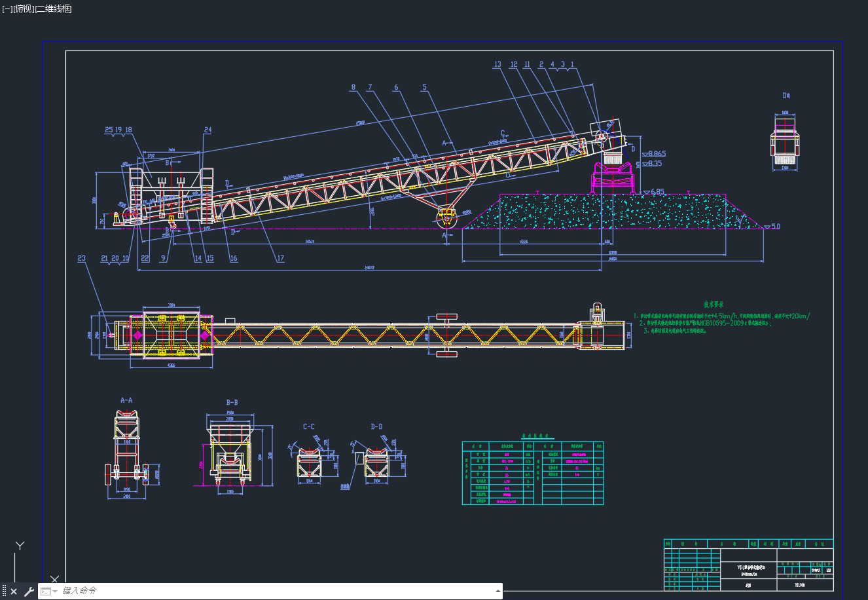Select part balloon number 24
The image size is (868, 600).
tap(208, 130)
